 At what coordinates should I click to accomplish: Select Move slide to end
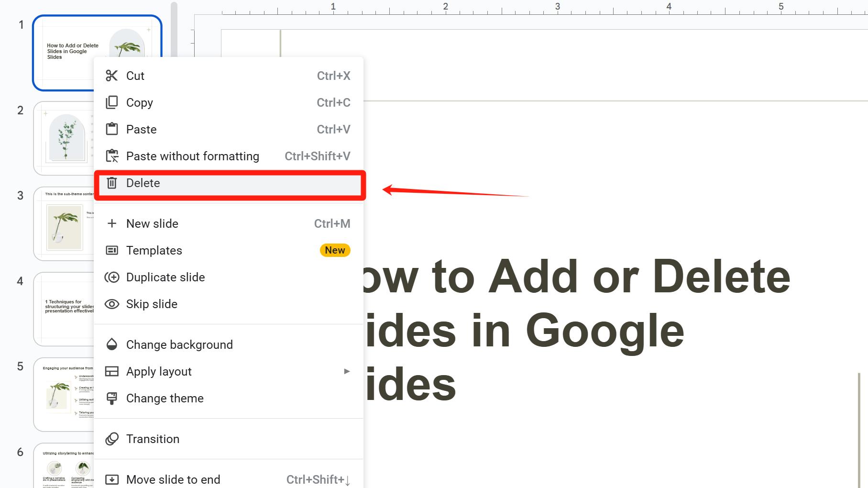tap(229, 479)
